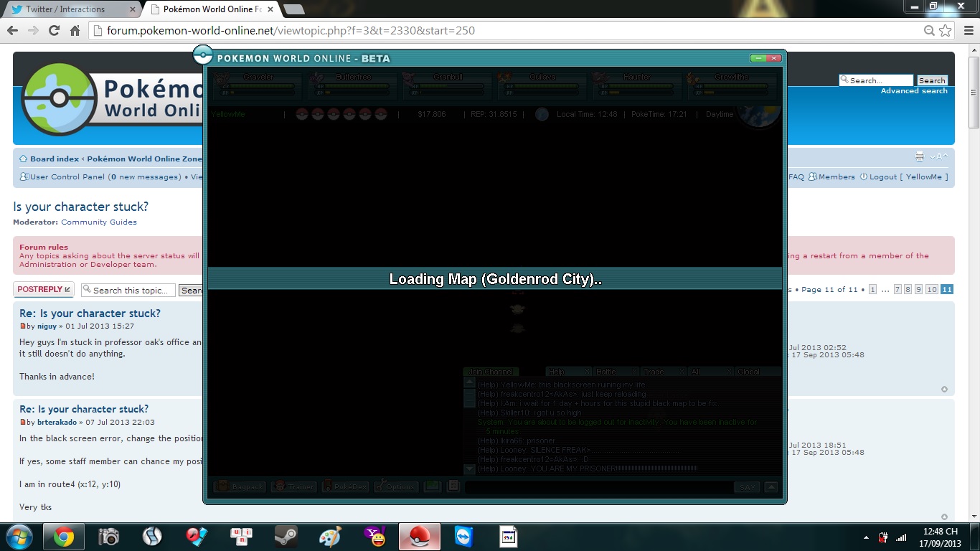Open Steam from the taskbar
Viewport: 980px width, 551px height.
[286, 537]
